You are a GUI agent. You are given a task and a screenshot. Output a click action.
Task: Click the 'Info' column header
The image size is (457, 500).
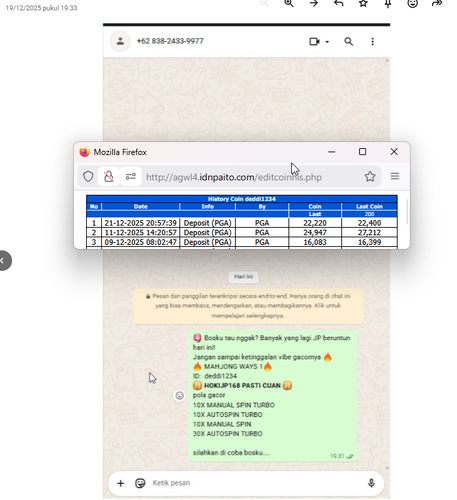208,207
